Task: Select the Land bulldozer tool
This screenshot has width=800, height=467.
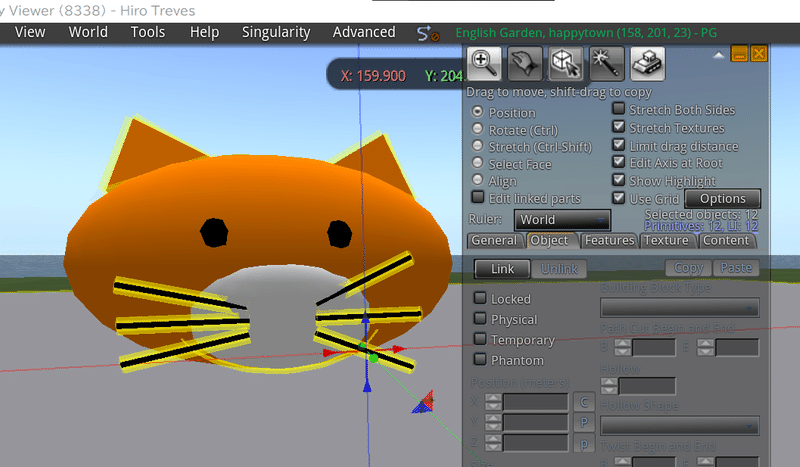Action: (647, 63)
